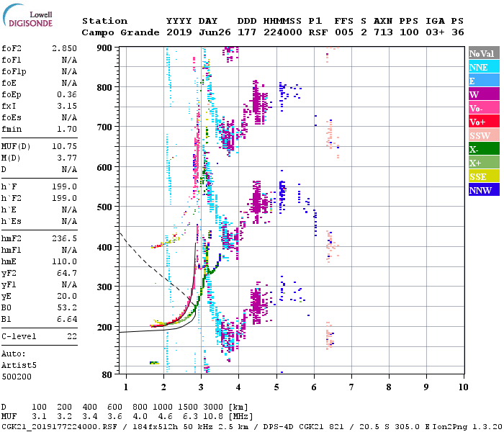The width and height of the screenshot is (504, 432).
Task: Select the Vo+ red legend swatch
Action: (484, 121)
